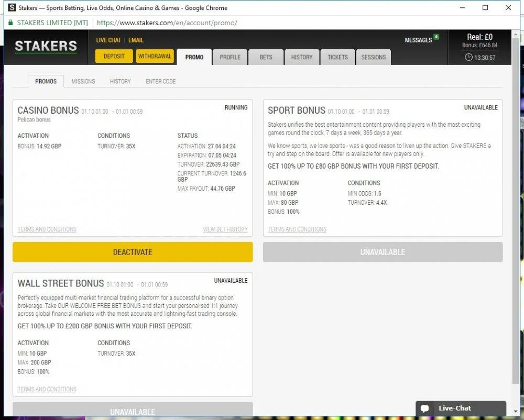Click Max 200 GBP activation value
The height and width of the screenshot is (420, 524).
[x=34, y=362]
